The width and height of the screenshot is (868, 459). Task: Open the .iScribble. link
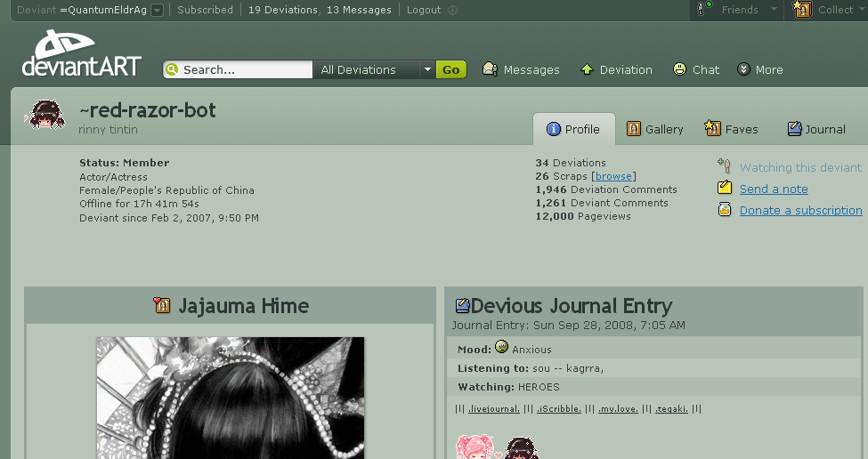click(558, 409)
